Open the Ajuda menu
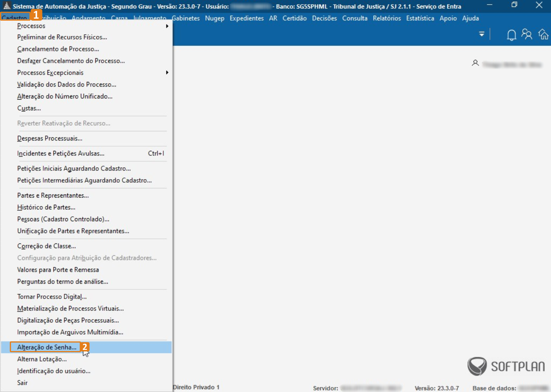Viewport: 551px width, 392px height. coord(471,18)
